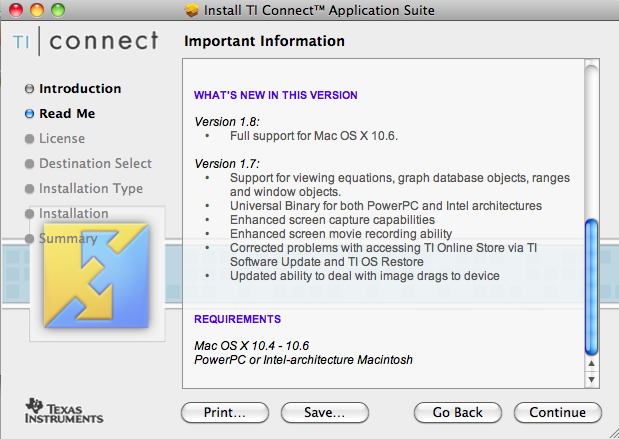Click the bullet beside Destination Select
Image resolution: width=619 pixels, height=439 pixels.
30,164
